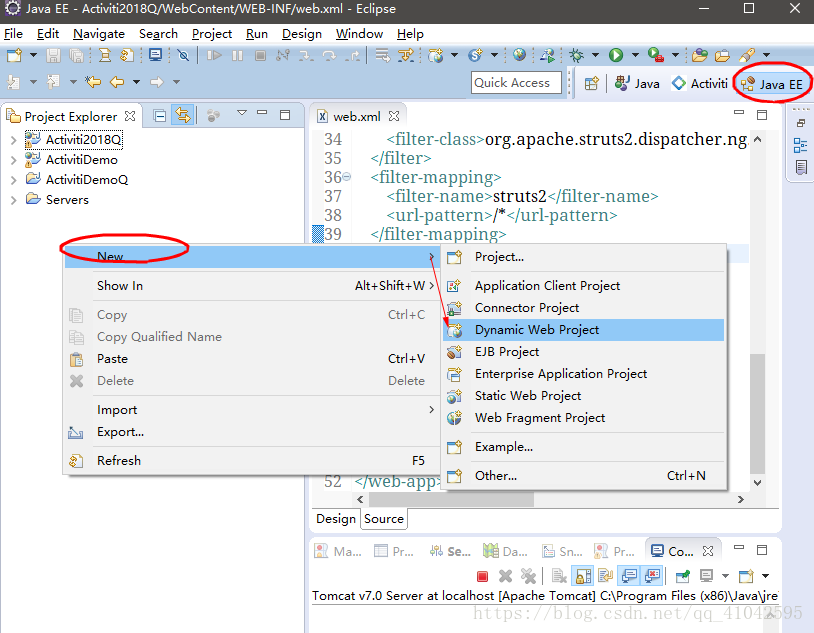Click Collapse All in Project Explorer
Viewport: 814px width, 633px height.
160,115
